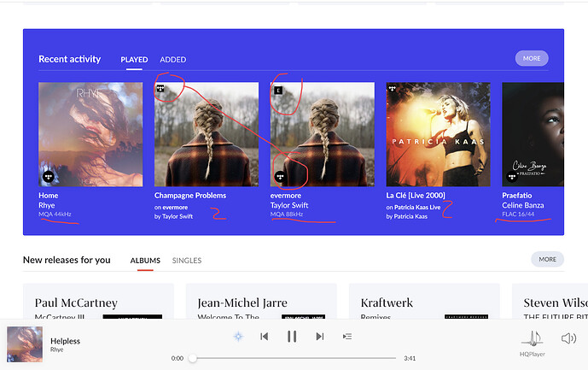Click TIDAL badge on Champagne Problems cover

point(160,89)
